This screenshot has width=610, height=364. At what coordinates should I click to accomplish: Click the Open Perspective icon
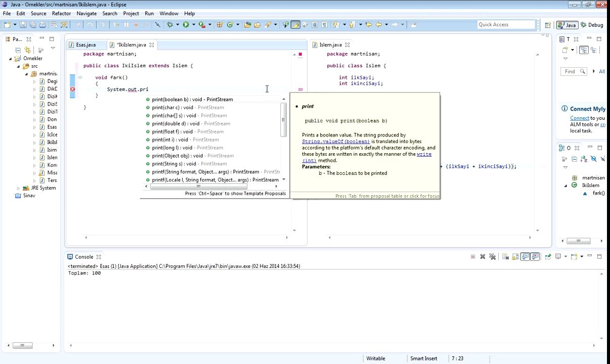[548, 25]
